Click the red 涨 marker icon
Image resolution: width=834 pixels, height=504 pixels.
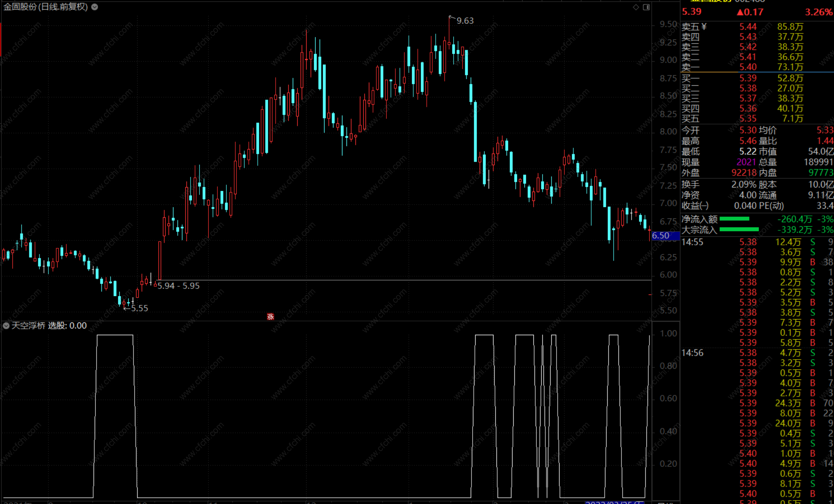click(x=270, y=316)
